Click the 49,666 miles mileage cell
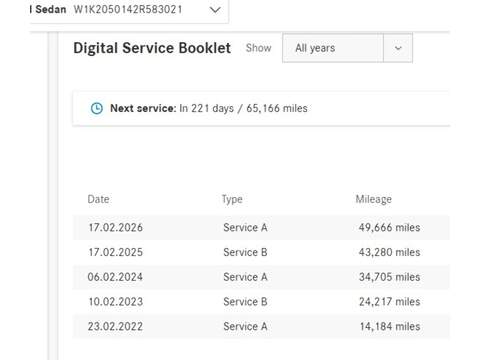Image resolution: width=480 pixels, height=360 pixels. [389, 227]
